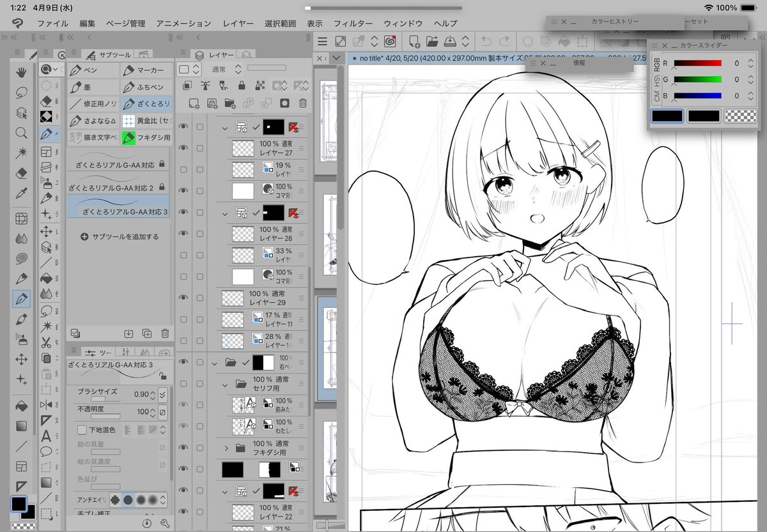The image size is (767, 532).
Task: Open the Clip Studio app icon
Action: [x=17, y=23]
